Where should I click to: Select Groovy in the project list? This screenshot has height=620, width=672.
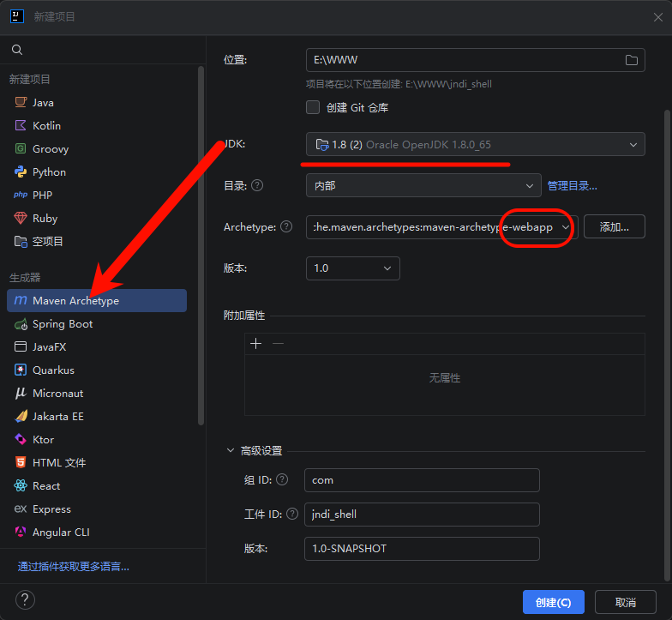click(x=97, y=148)
